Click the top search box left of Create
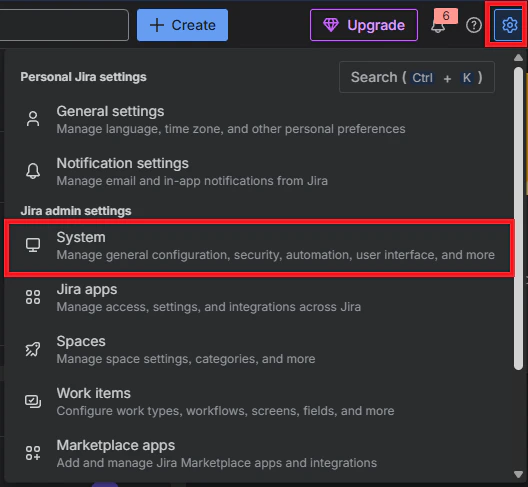528x487 pixels. [x=64, y=25]
